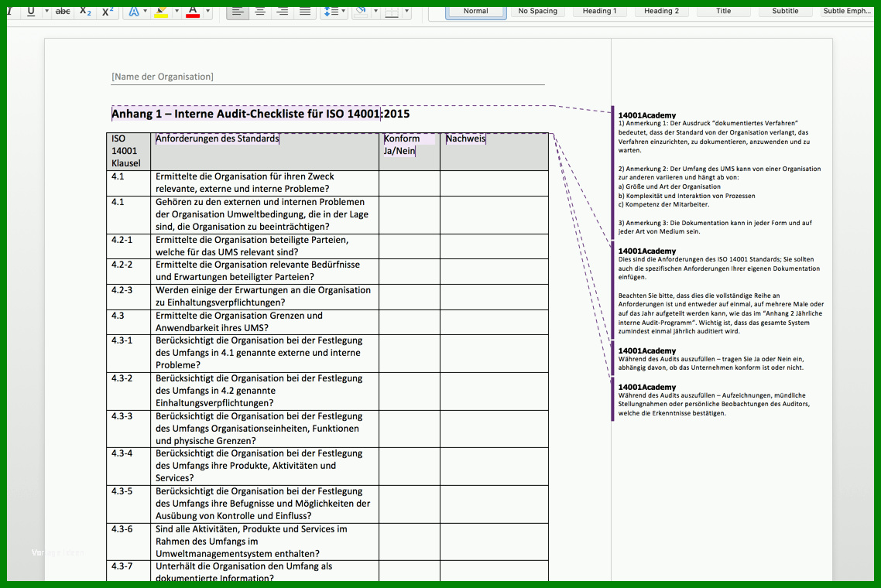Open the line spacing dropdown arrow

pos(344,11)
